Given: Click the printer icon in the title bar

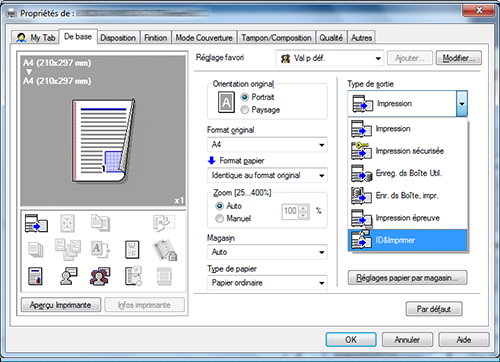Looking at the screenshot, I should [11, 14].
